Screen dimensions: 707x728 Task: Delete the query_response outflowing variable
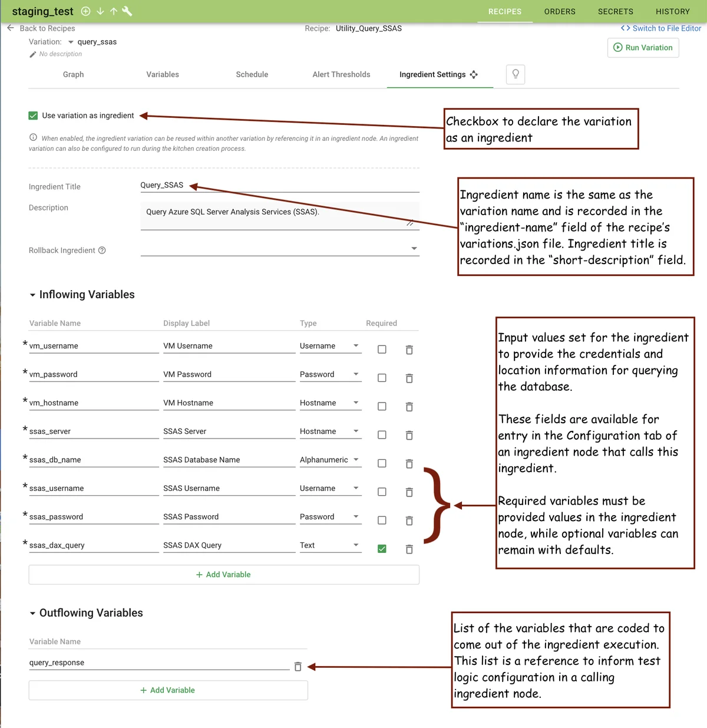pyautogui.click(x=298, y=667)
